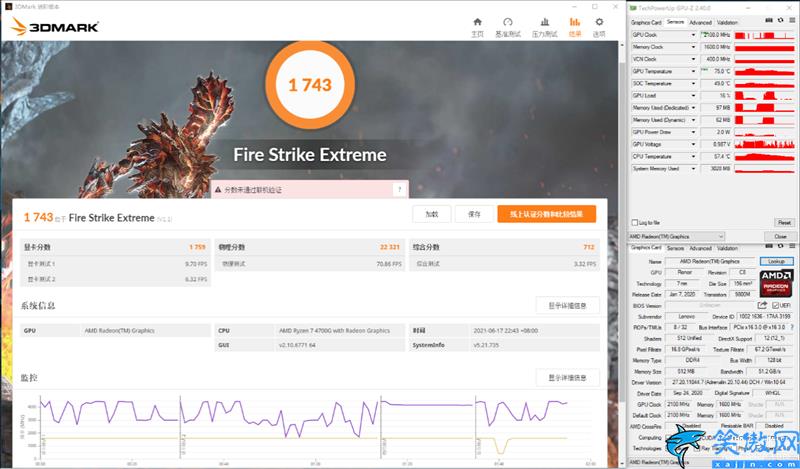Screen dimensions: 800x469
Task: Click the GPU Voltage sensor history graph
Action: click(764, 144)
